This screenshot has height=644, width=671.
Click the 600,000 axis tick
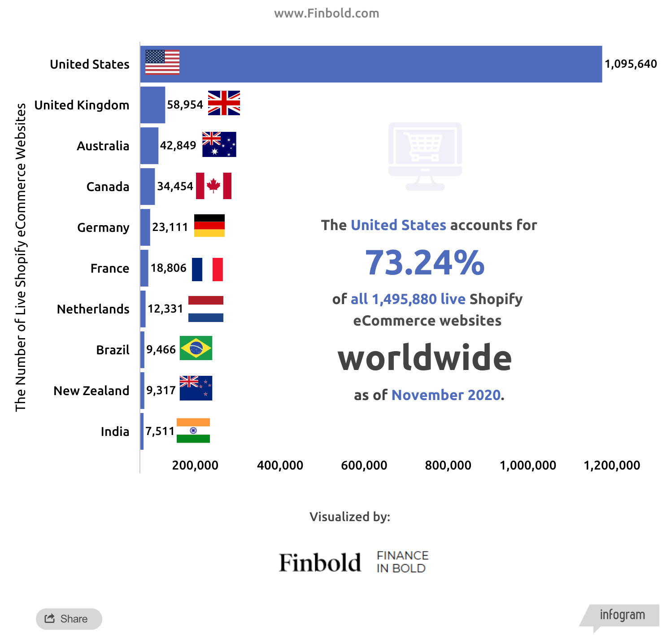(x=364, y=466)
